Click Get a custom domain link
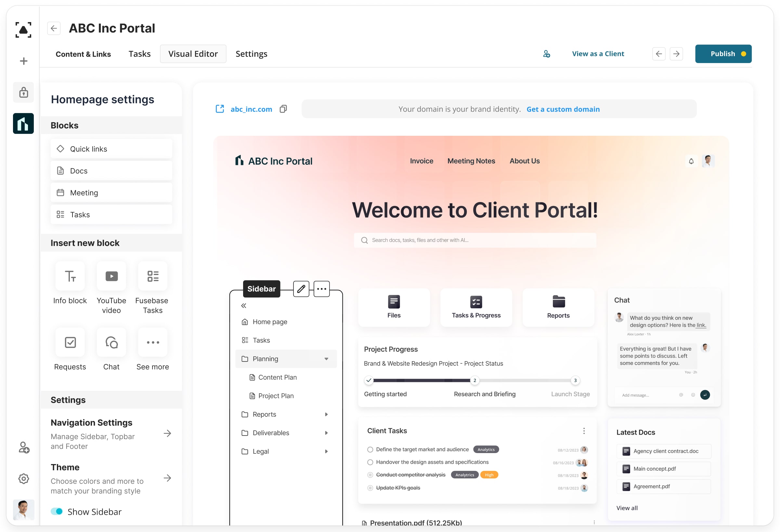Image resolution: width=780 pixels, height=532 pixels. click(563, 109)
